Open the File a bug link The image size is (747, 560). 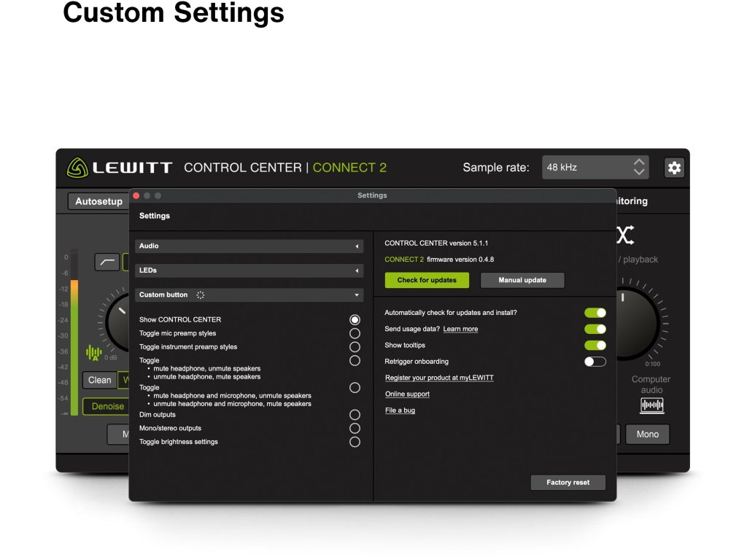click(x=400, y=410)
